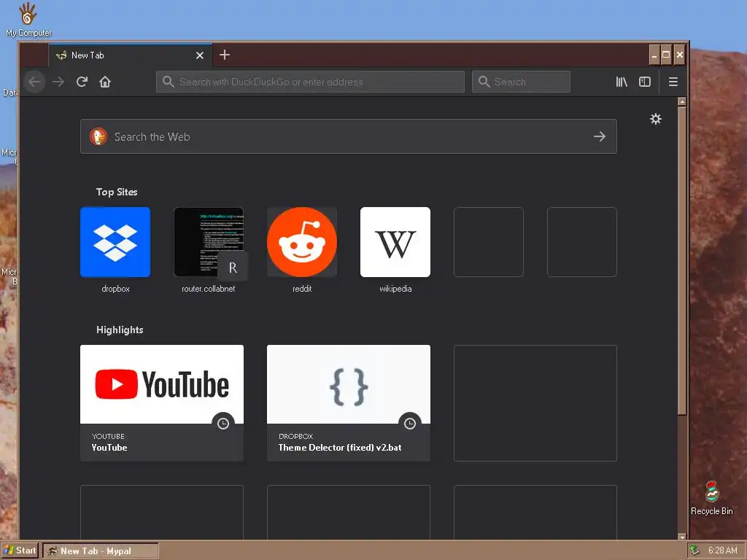
Task: Minimize the Mypal browser window
Action: pos(654,55)
